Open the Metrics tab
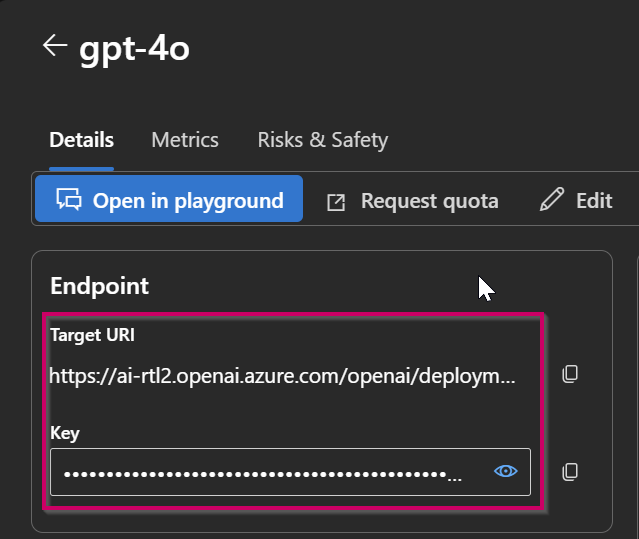This screenshot has height=539, width=639. coord(185,140)
